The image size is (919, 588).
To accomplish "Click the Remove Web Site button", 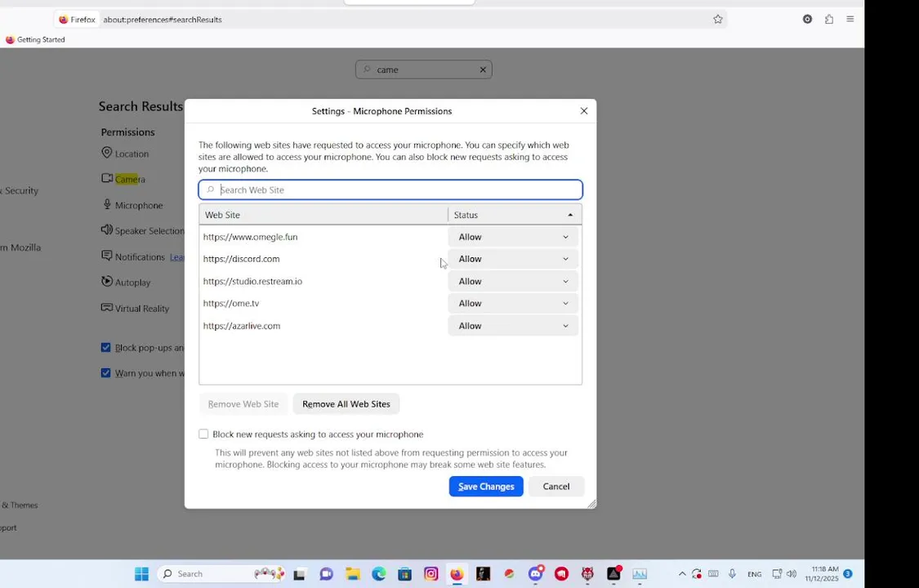I will tap(243, 404).
